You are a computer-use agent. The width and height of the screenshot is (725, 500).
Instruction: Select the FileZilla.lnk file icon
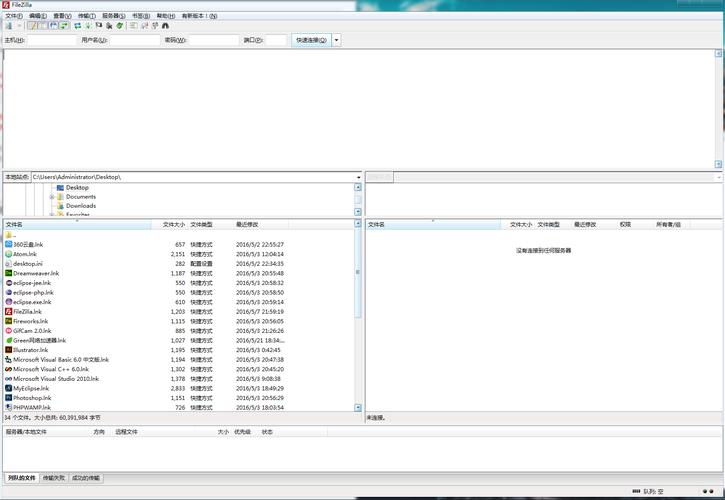(8, 311)
